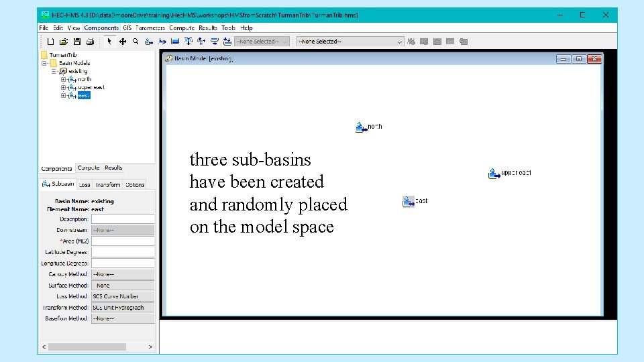
Task: Open the Edit menu
Action: [58, 28]
